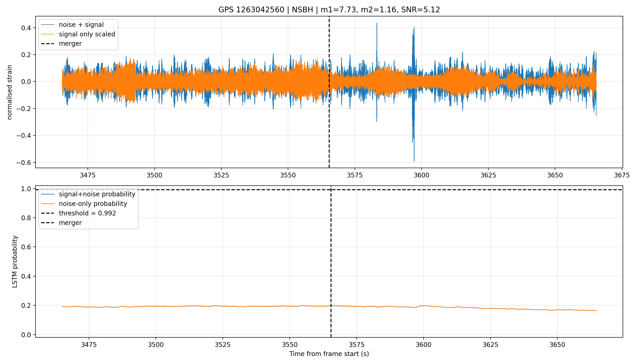Click the 'LSTM probability' y-axis label

(15, 261)
